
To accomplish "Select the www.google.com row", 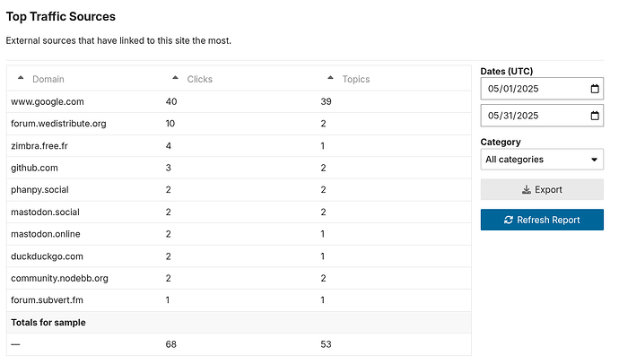I will 239,101.
